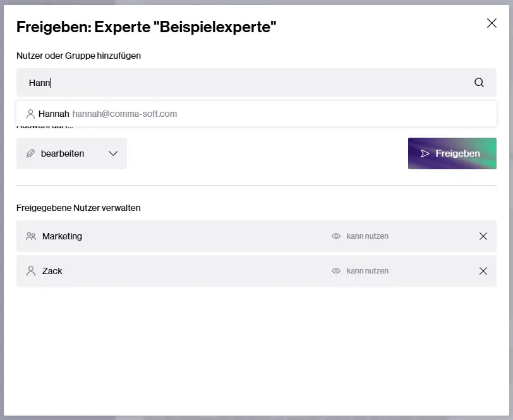Toggle the eye icon for Marketing
The image size is (513, 420).
click(x=336, y=236)
